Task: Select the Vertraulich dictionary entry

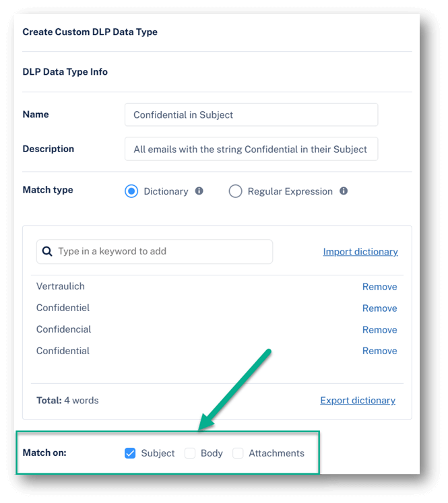Action: [61, 286]
